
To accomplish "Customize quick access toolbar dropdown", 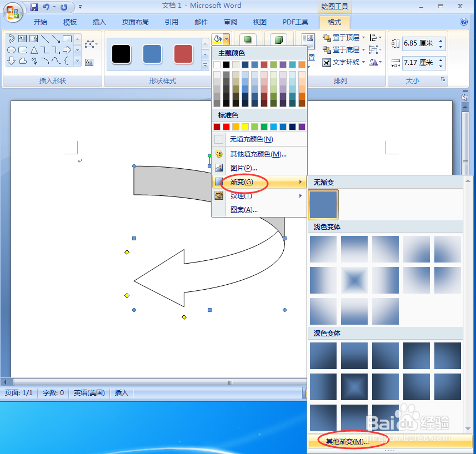I will 80,7.
